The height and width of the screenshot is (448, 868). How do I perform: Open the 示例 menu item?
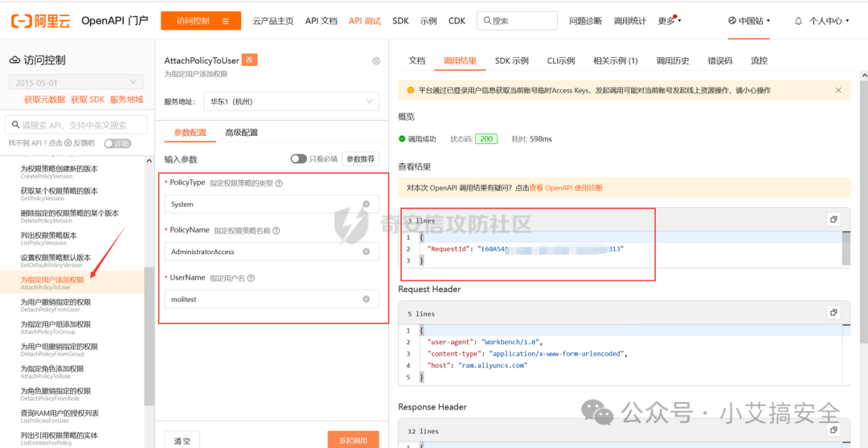428,21
